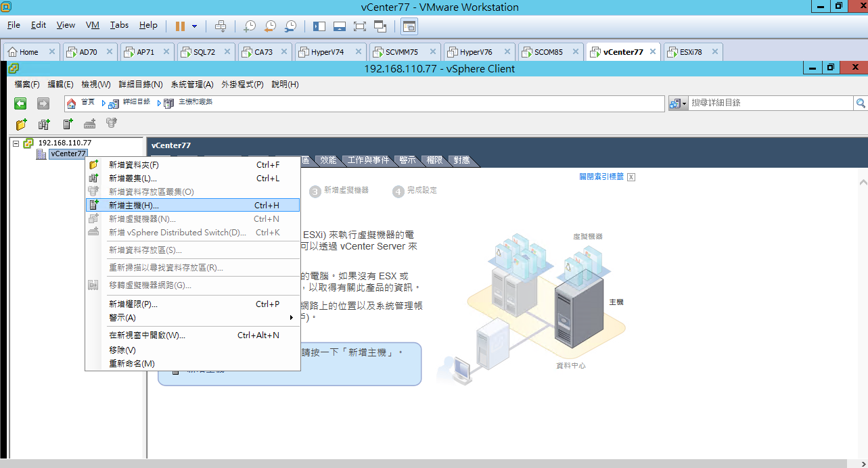868x468 pixels.
Task: Click the green back navigation arrow
Action: coord(21,103)
